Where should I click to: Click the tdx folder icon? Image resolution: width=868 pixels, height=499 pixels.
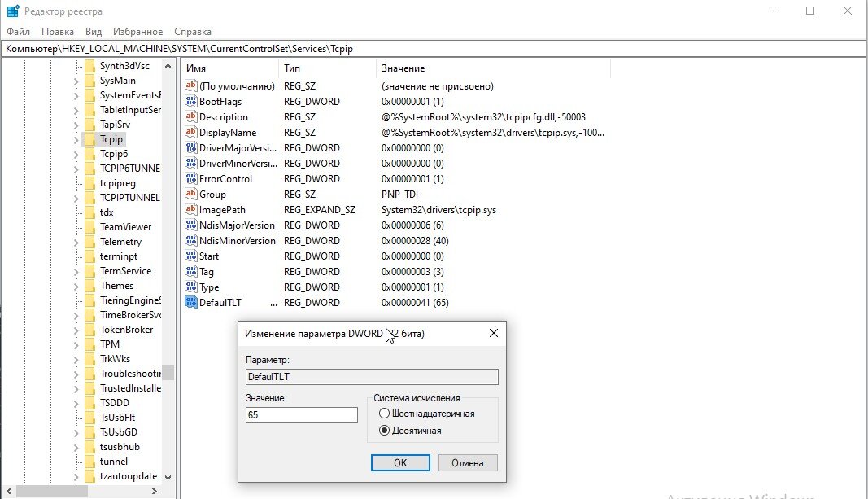tap(89, 212)
